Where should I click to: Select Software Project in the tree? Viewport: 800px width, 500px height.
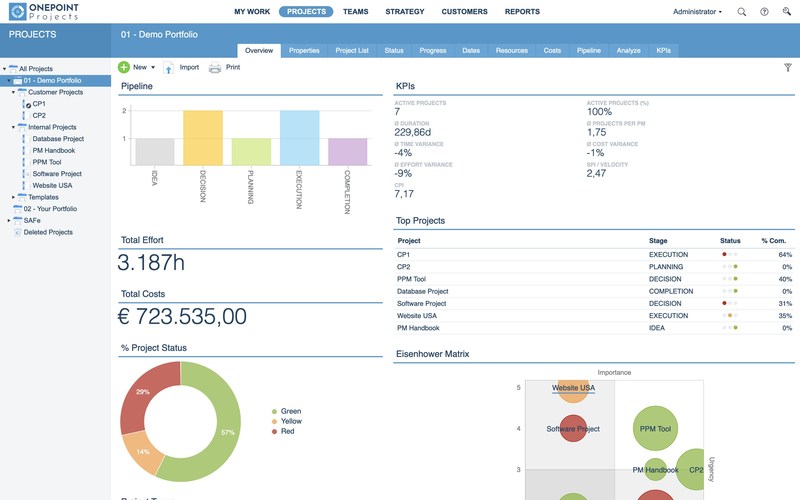pos(57,173)
